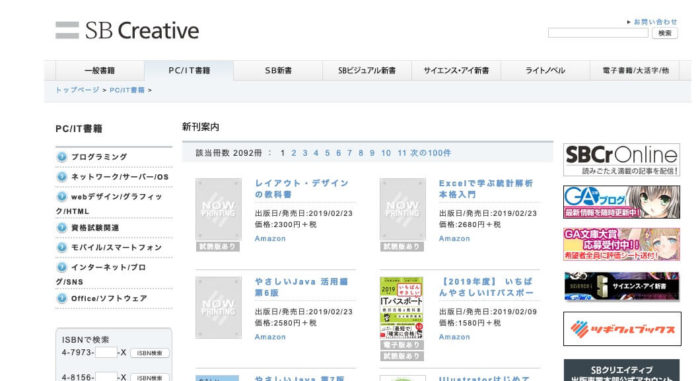
Task: Open the 電子書籍/大活字/他 tab
Action: click(635, 71)
